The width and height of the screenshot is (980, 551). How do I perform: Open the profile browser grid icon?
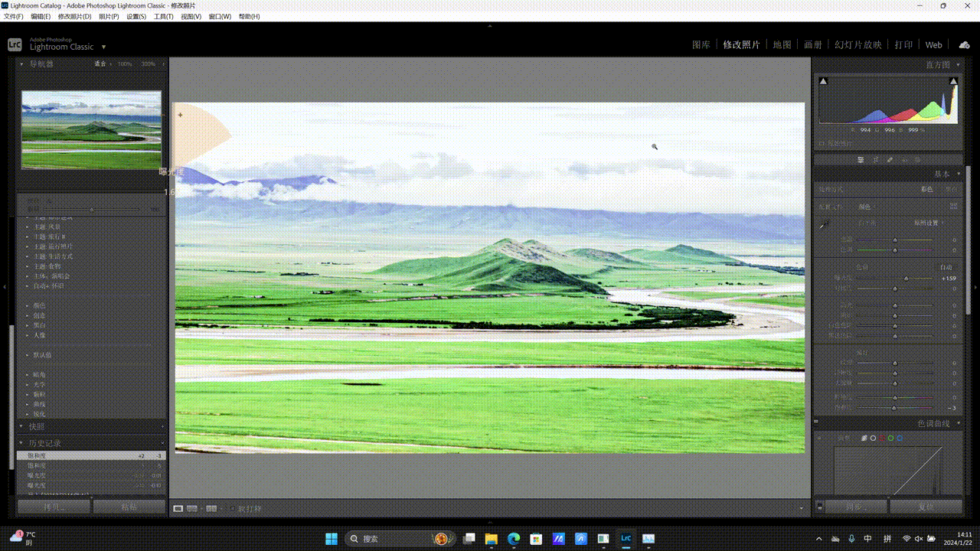point(953,206)
